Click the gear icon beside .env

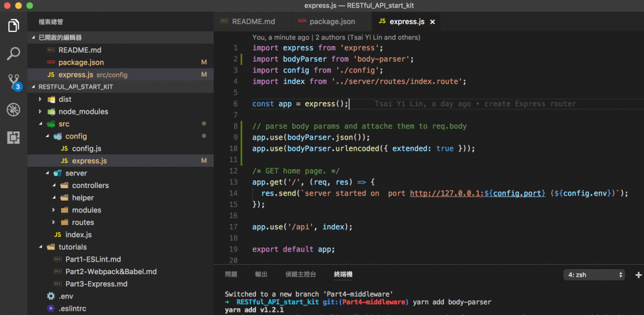click(x=51, y=296)
